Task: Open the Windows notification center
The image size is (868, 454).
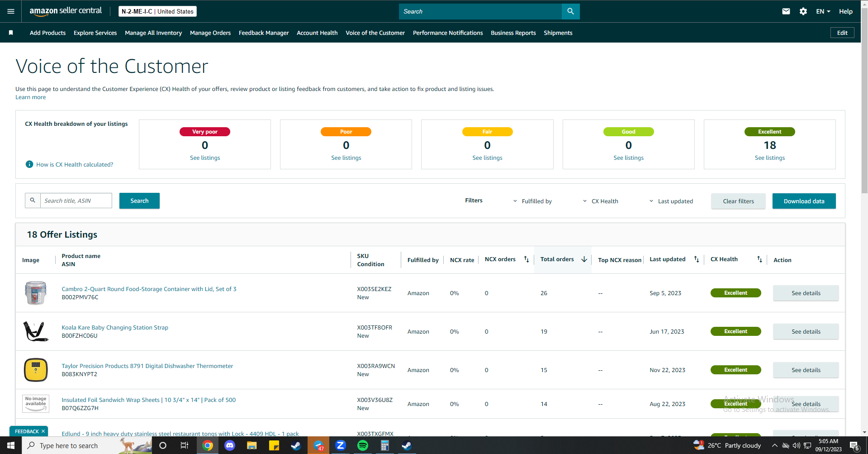Action: (x=854, y=445)
